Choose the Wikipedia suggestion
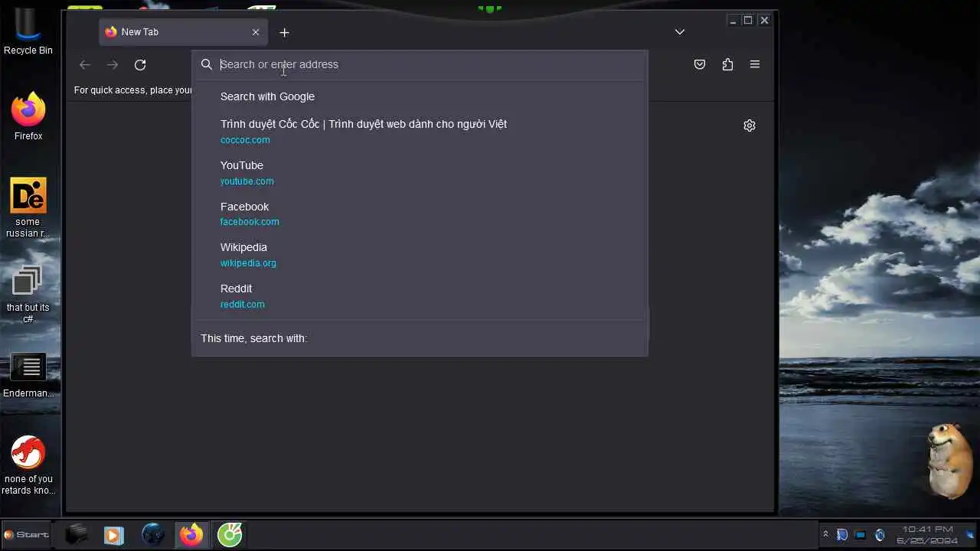The width and height of the screenshot is (980, 551). [420, 255]
